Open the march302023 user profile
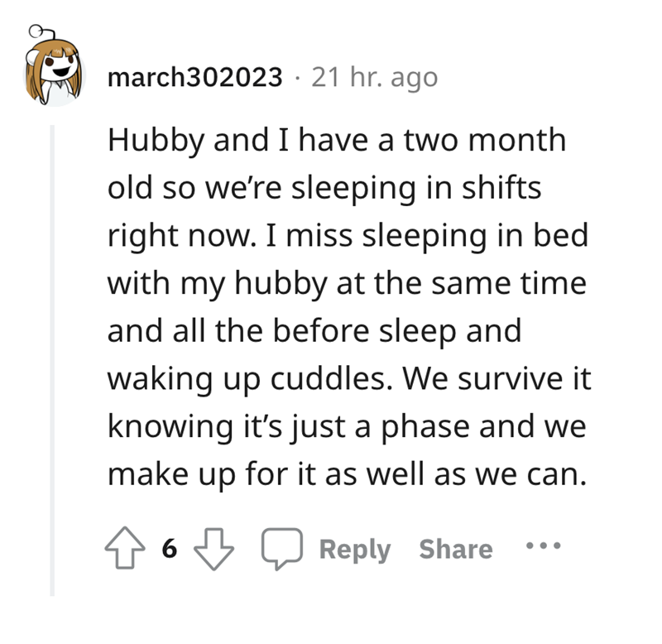Image resolution: width=662 pixels, height=644 pixels. pos(194,79)
